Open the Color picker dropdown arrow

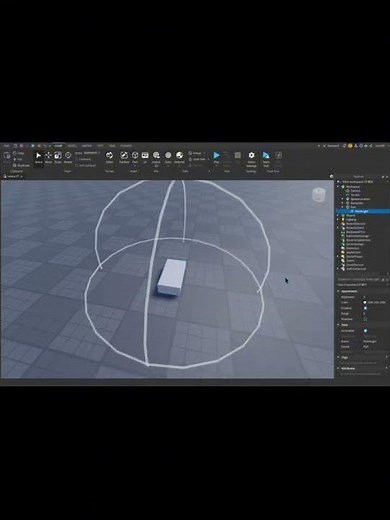(168, 166)
